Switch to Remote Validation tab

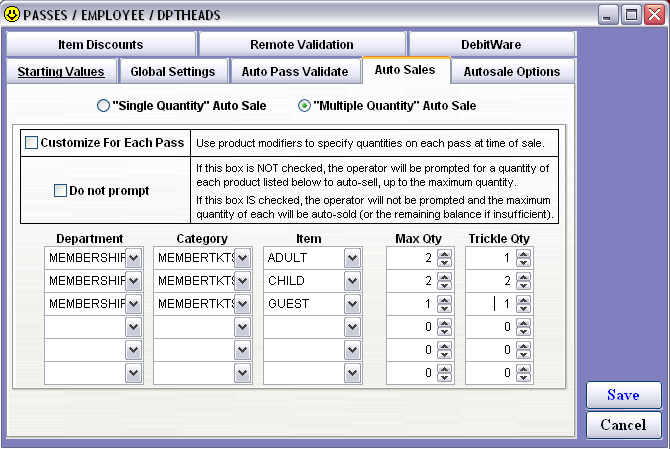[302, 44]
